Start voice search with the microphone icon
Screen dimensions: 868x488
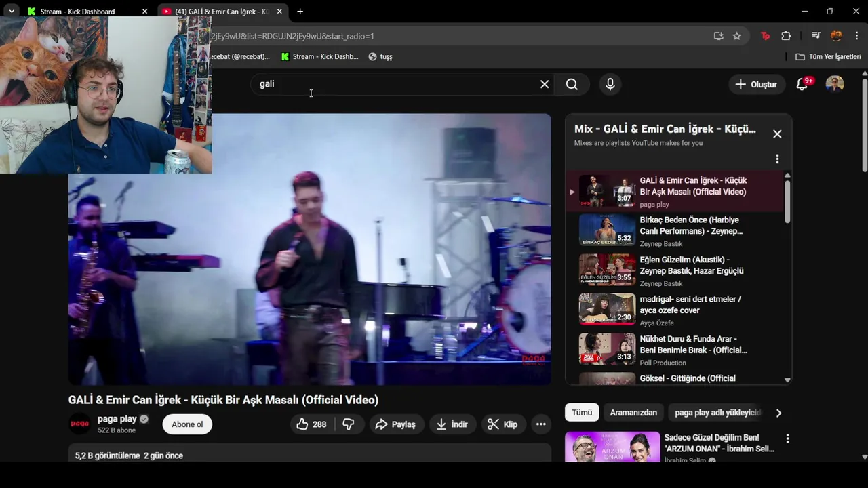click(610, 84)
